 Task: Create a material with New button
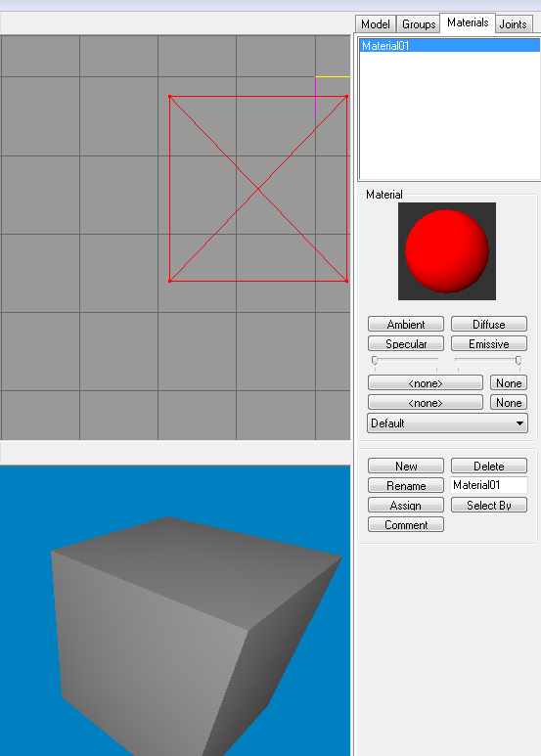(x=406, y=466)
